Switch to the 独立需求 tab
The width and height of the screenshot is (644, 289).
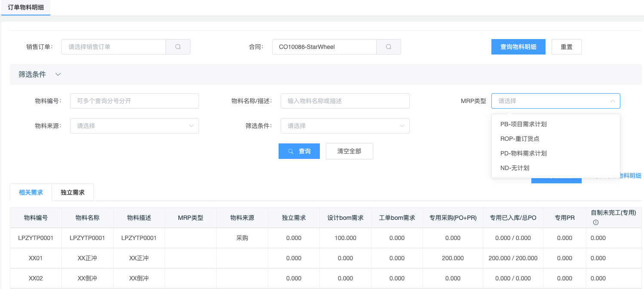click(x=73, y=192)
